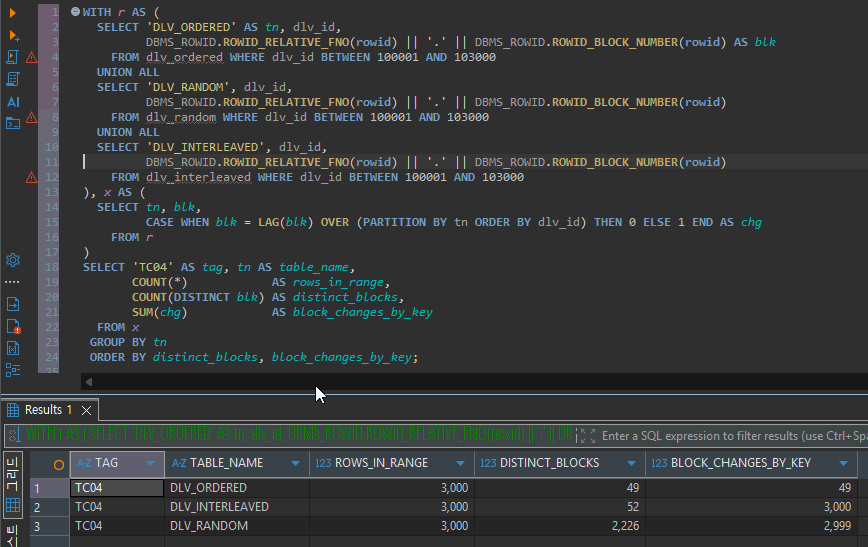Click the 'dlv_ordered' table name on line 4

tap(184, 57)
